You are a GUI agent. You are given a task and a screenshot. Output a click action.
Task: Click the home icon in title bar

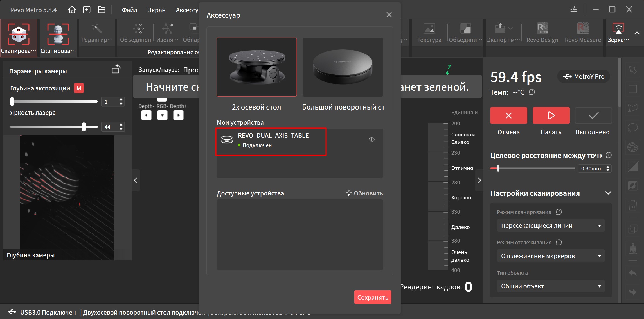(72, 10)
